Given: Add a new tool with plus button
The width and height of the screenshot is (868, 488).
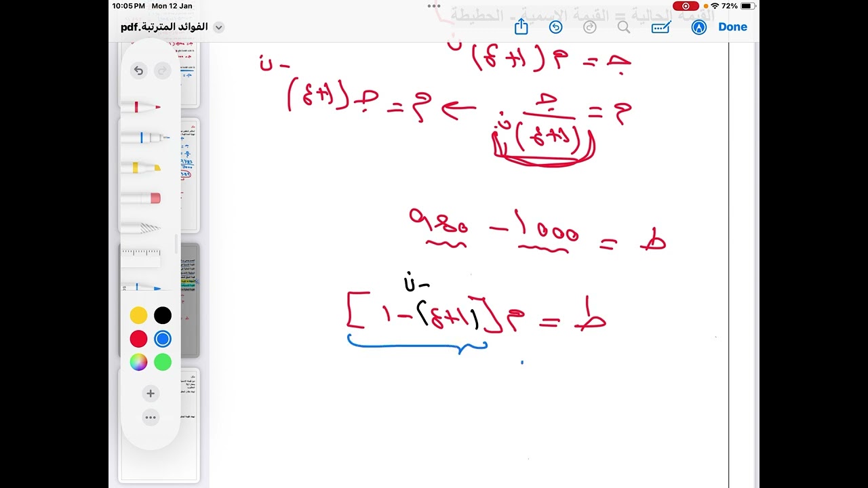Looking at the screenshot, I should [151, 393].
